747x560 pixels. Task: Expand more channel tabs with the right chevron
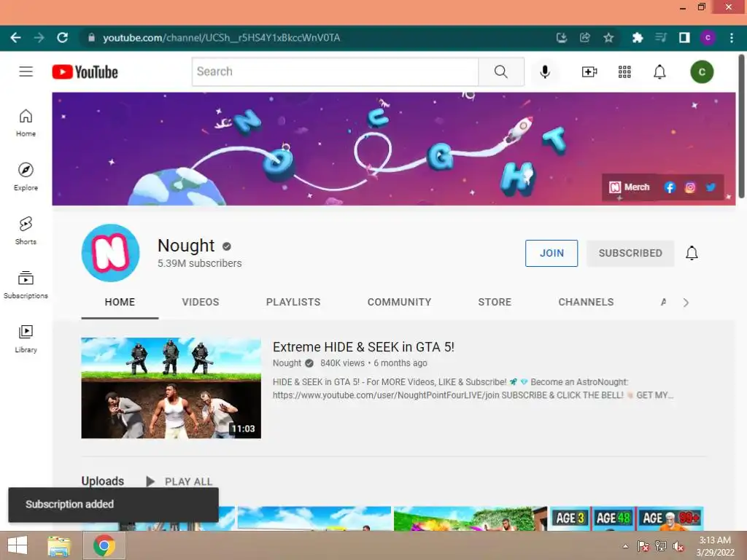[x=686, y=303]
